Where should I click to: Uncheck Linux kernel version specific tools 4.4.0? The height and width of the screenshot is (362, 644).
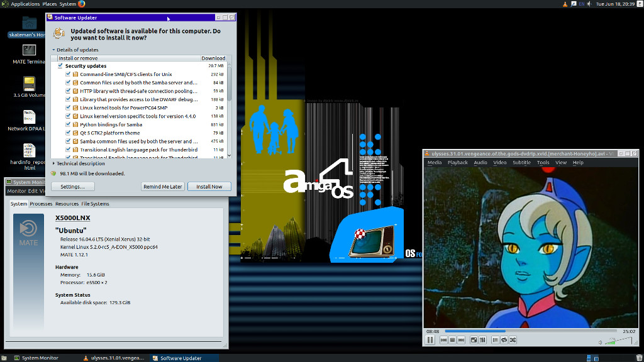[x=68, y=116]
